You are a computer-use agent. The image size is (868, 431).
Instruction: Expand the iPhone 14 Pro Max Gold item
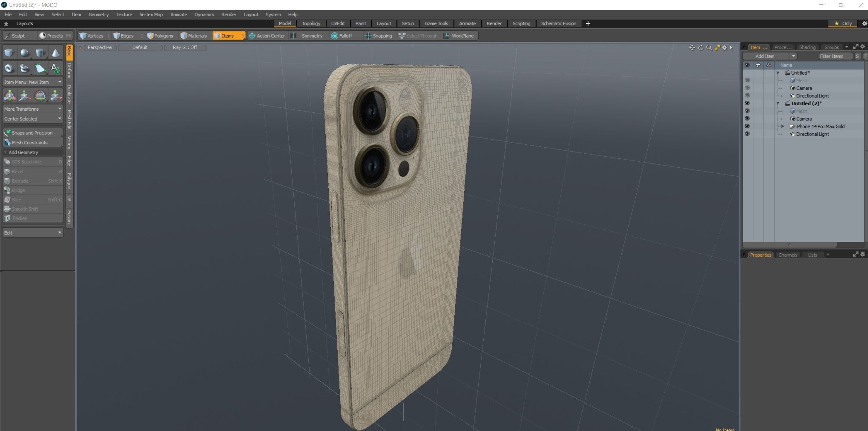(x=783, y=126)
